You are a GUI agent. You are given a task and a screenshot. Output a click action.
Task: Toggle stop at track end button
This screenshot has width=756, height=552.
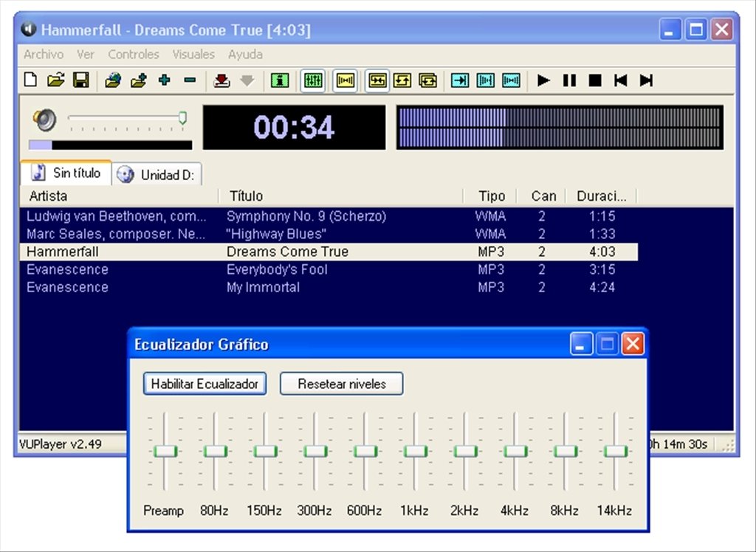460,80
